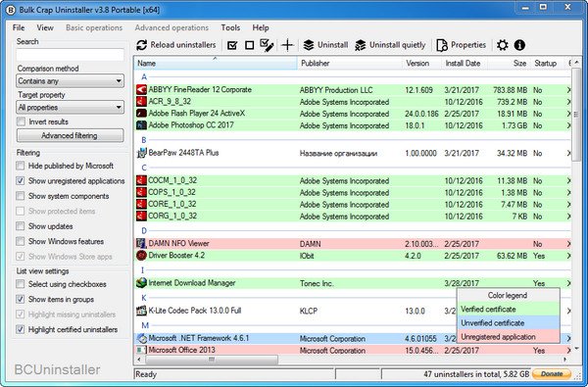
Task: Enable Show Windows features checkbox
Action: (21, 241)
